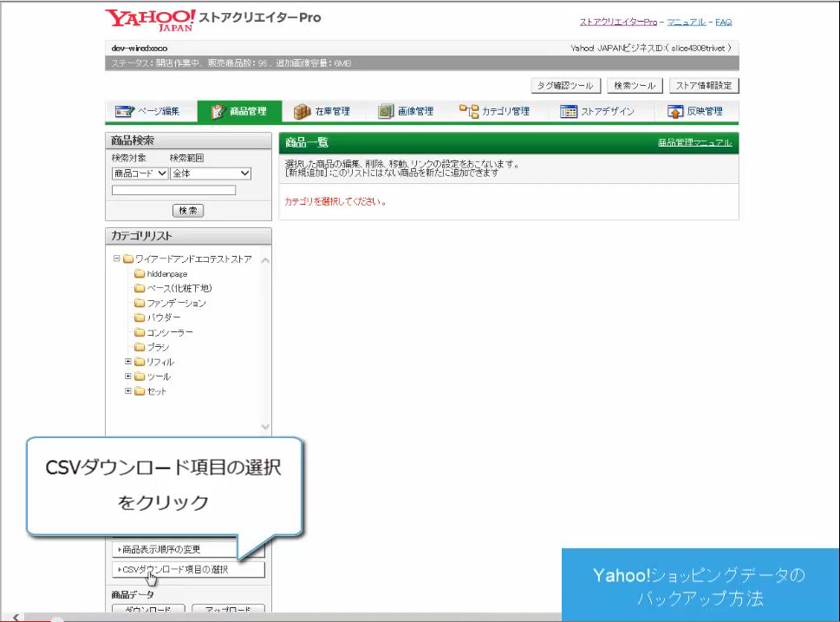Select the リフィル category label
Screen dimensions: 840x622
(x=160, y=362)
